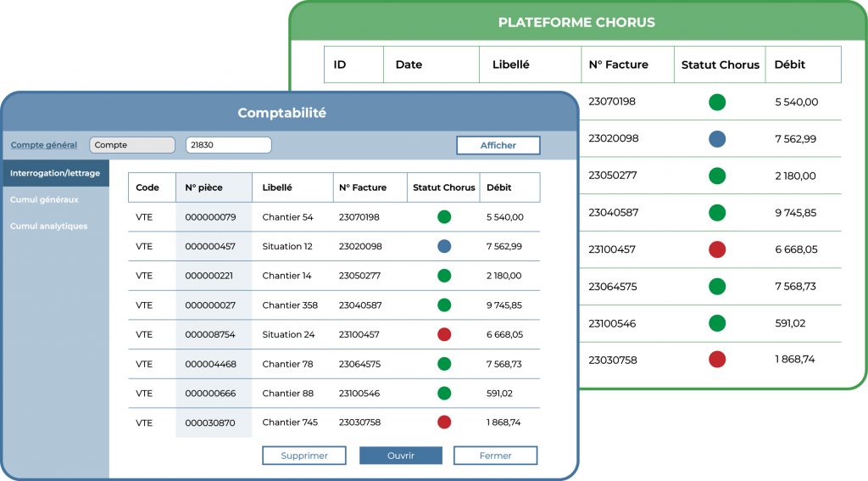
Task: Click invoice 23064575 in Comptabilité table
Action: (359, 364)
